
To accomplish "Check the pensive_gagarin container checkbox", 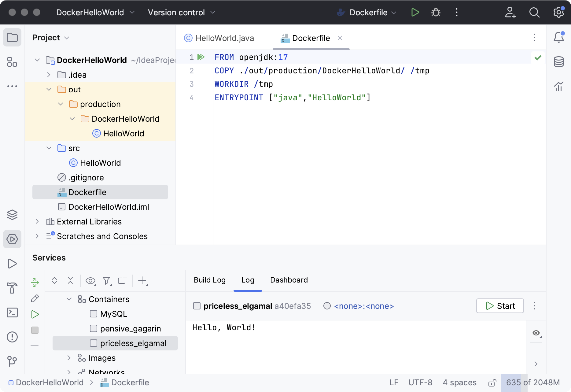I will (x=93, y=328).
